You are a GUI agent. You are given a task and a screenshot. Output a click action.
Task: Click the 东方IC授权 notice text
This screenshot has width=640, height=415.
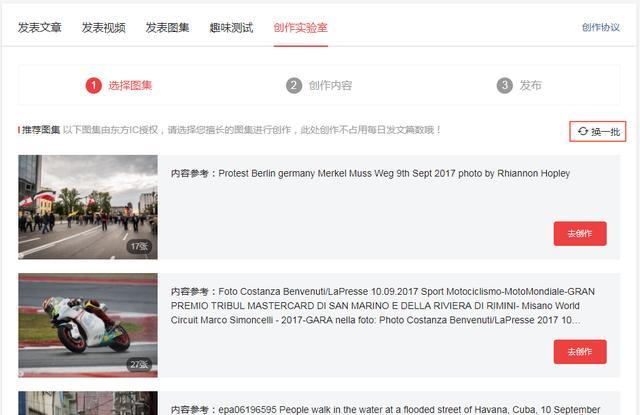(252, 130)
